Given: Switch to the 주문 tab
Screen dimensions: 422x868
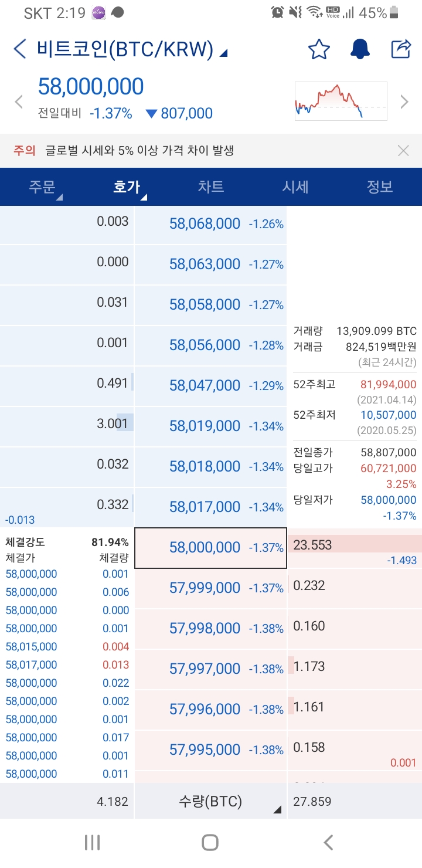Looking at the screenshot, I should pos(42,187).
